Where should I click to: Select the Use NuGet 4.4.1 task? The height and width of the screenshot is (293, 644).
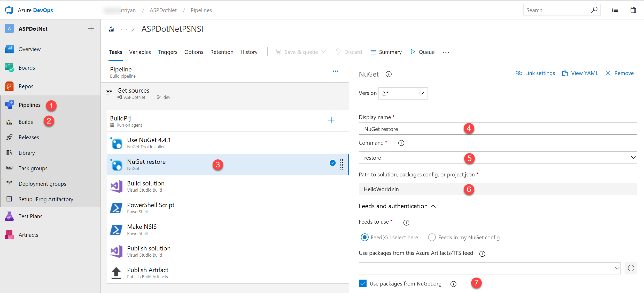(228, 143)
